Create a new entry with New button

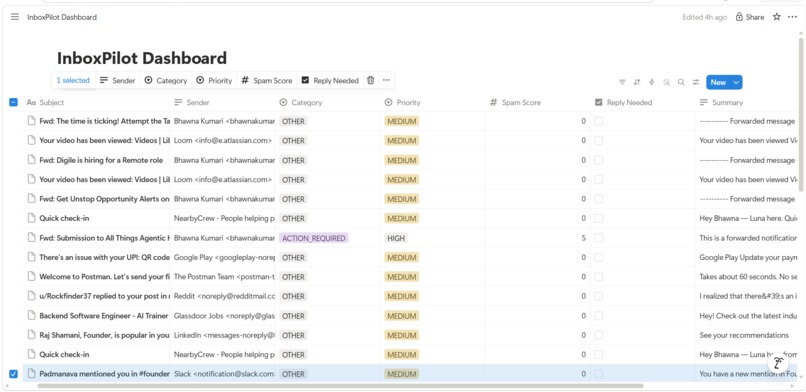pyautogui.click(x=718, y=82)
